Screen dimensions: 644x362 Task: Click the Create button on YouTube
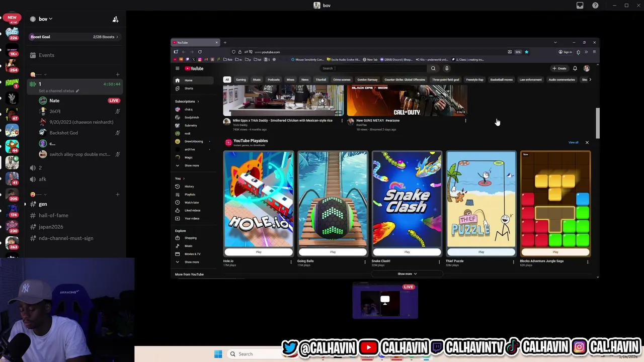click(x=559, y=68)
